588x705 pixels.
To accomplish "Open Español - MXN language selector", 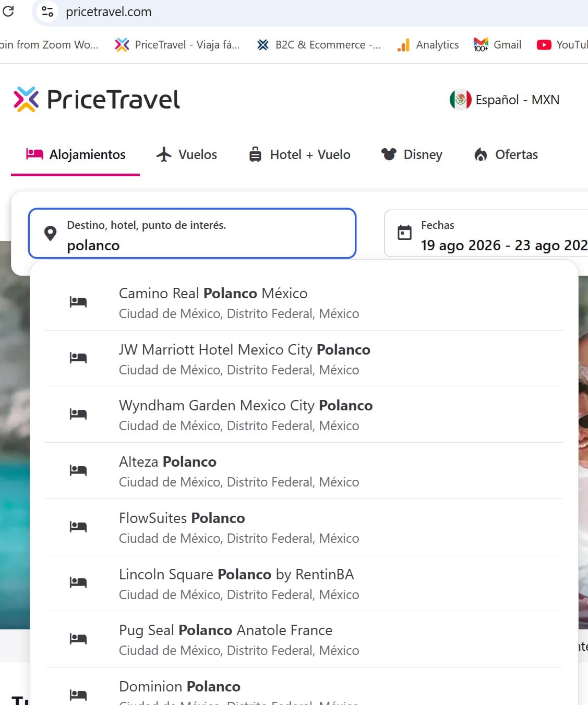I will pyautogui.click(x=505, y=100).
